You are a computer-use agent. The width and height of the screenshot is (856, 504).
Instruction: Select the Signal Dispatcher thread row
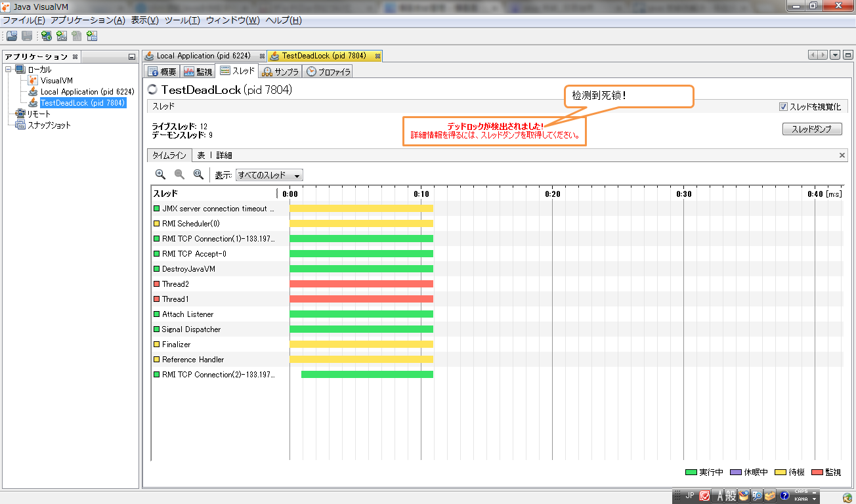pos(497,329)
